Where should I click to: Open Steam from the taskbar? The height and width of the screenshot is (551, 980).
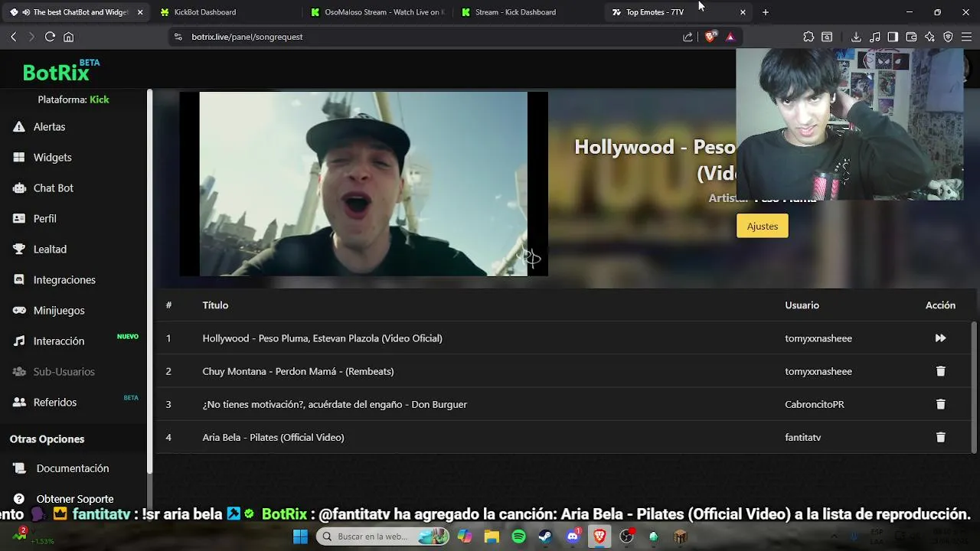coord(545,536)
